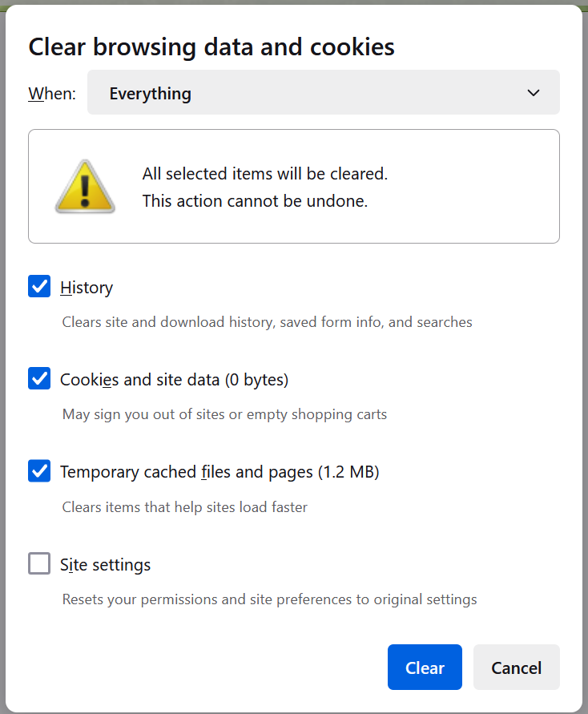Click the Site settings label text
The image size is (588, 714).
coord(105,565)
